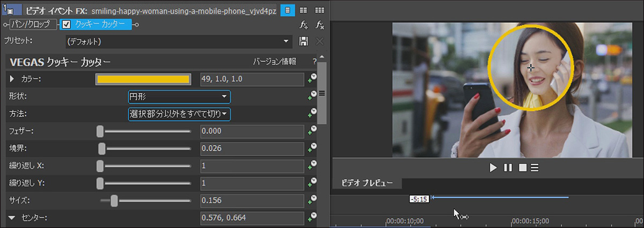The image size is (644, 228).
Task: Click the remove selected plug-in FX icon
Action: 319,25
